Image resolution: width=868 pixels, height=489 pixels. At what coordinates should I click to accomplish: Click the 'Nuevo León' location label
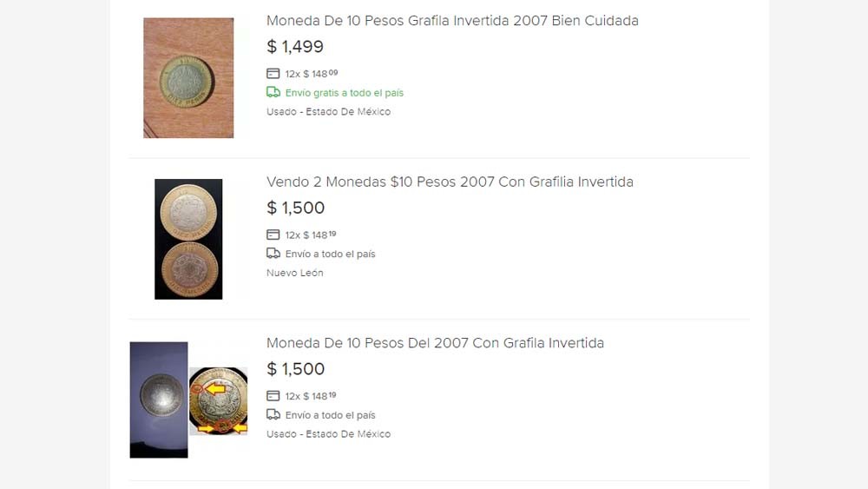point(294,273)
